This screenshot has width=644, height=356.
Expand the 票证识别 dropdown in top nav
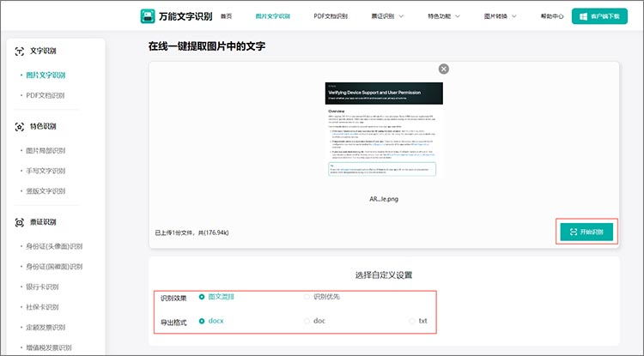tap(387, 16)
